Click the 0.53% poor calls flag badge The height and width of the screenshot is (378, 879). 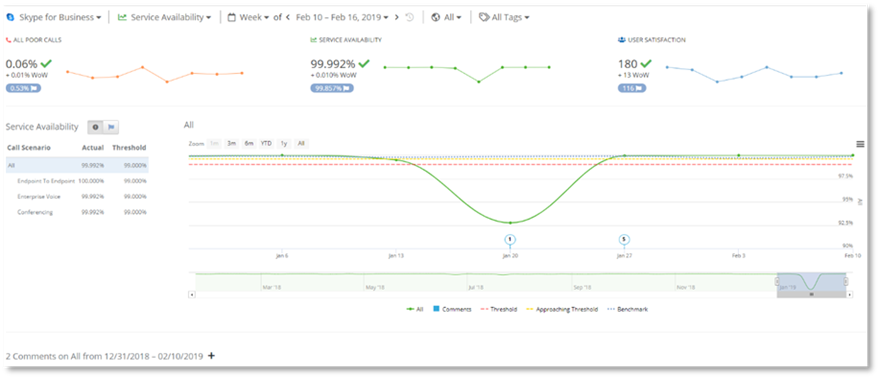point(23,88)
